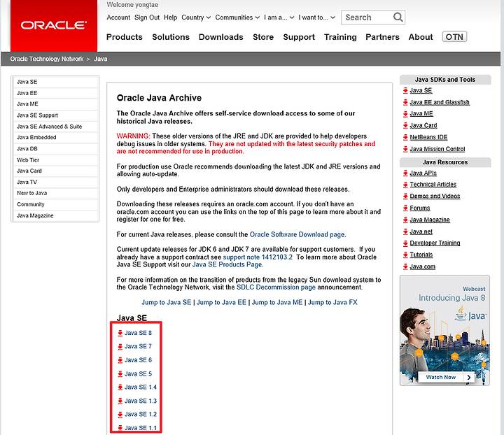Image resolution: width=504 pixels, height=435 pixels.
Task: Open the Country dropdown
Action: point(196,17)
